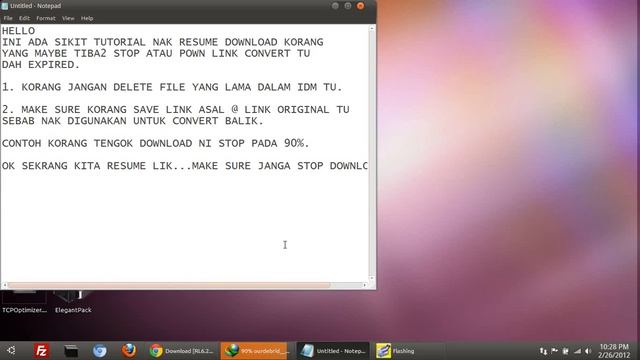
Task: Click the line starting 'OK SEKRANG KITA RESUME'
Action: pyautogui.click(x=184, y=166)
